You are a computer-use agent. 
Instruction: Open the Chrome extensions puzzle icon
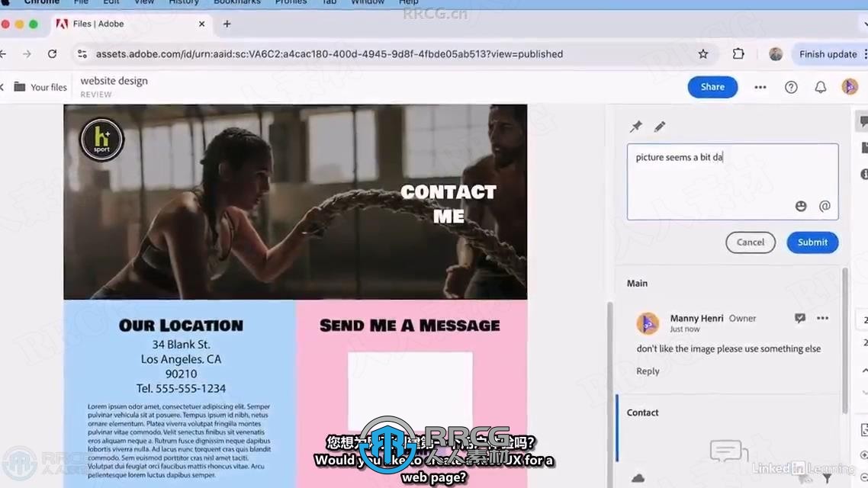click(738, 53)
